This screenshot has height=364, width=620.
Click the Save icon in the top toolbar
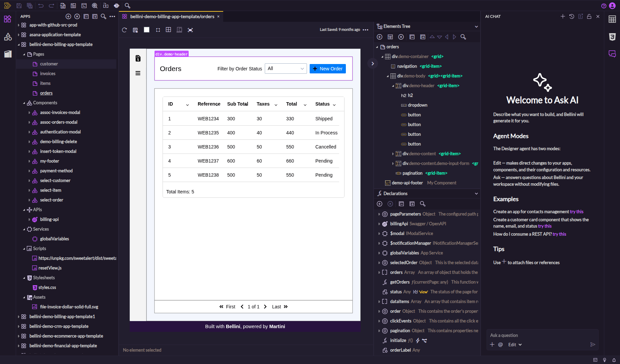coord(19,6)
